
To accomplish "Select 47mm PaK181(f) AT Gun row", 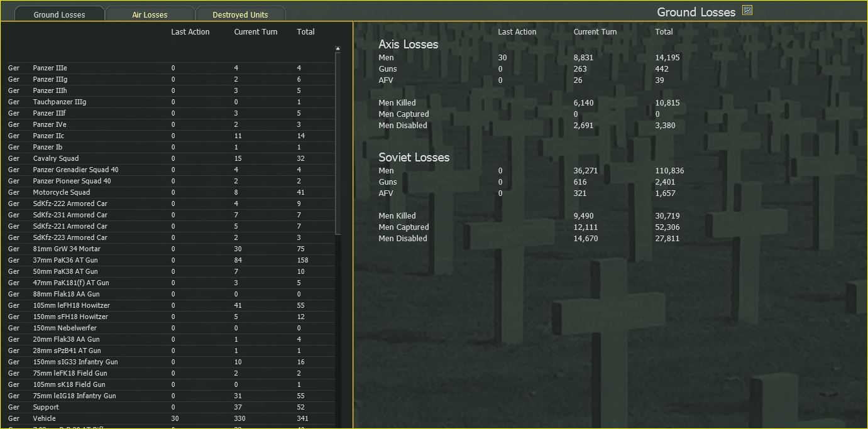I will point(170,283).
